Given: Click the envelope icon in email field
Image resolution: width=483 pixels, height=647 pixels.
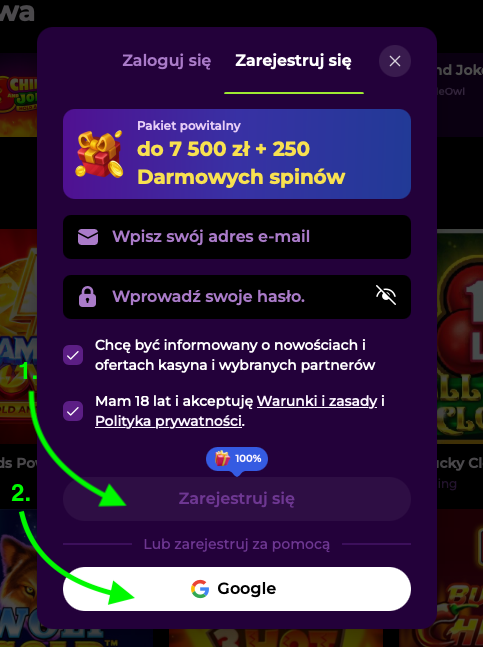Looking at the screenshot, I should (88, 237).
